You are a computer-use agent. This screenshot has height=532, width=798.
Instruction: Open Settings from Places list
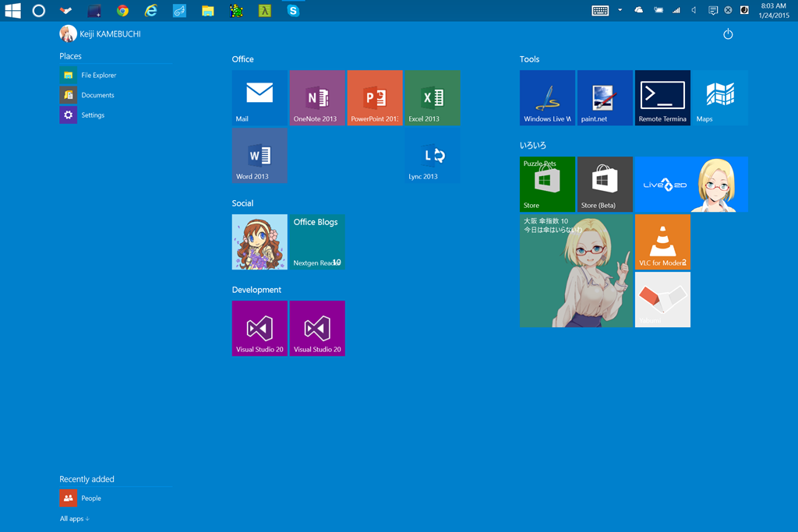[x=92, y=115]
